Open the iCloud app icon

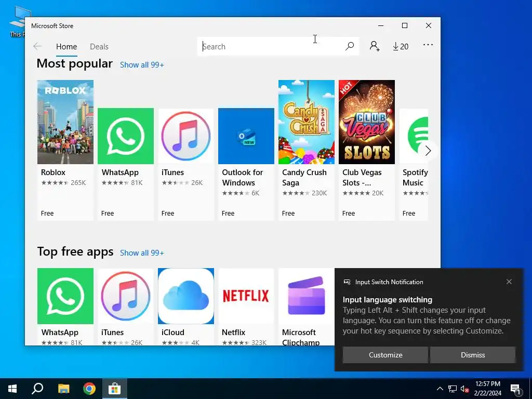186,296
